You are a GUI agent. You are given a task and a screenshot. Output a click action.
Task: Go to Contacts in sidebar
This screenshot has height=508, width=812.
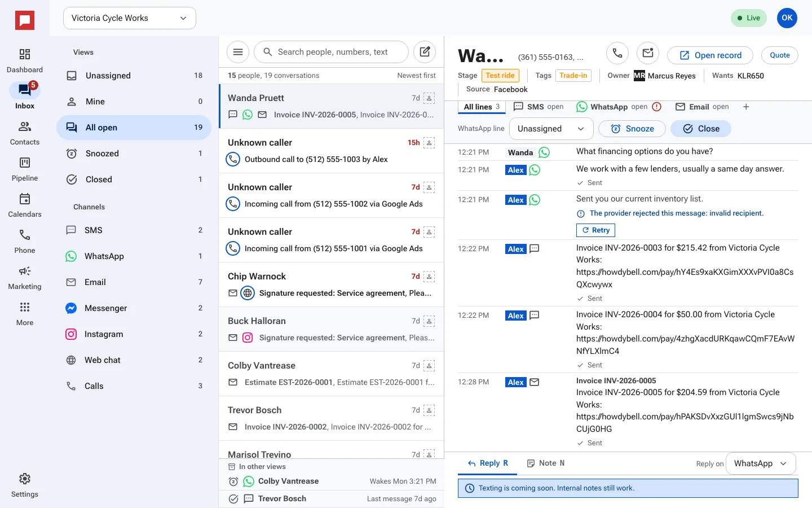pyautogui.click(x=25, y=133)
